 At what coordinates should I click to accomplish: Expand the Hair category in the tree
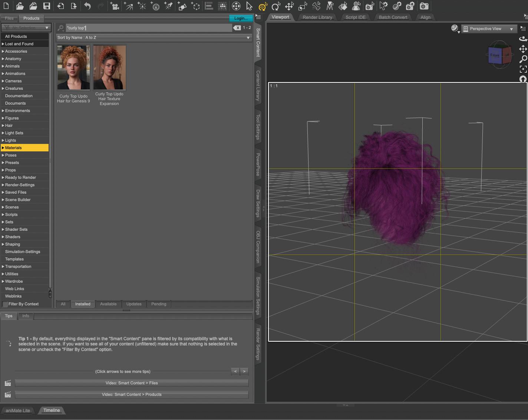[x=3, y=125]
